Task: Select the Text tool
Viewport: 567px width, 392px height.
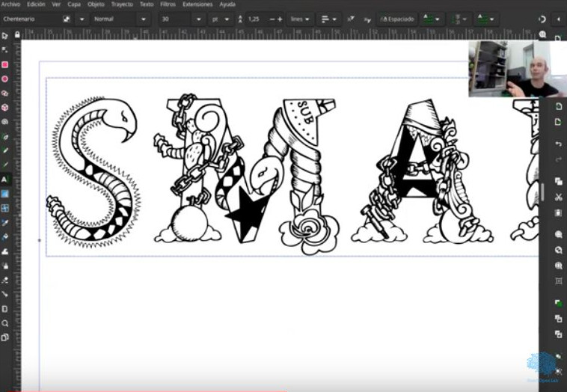Action: (x=5, y=180)
